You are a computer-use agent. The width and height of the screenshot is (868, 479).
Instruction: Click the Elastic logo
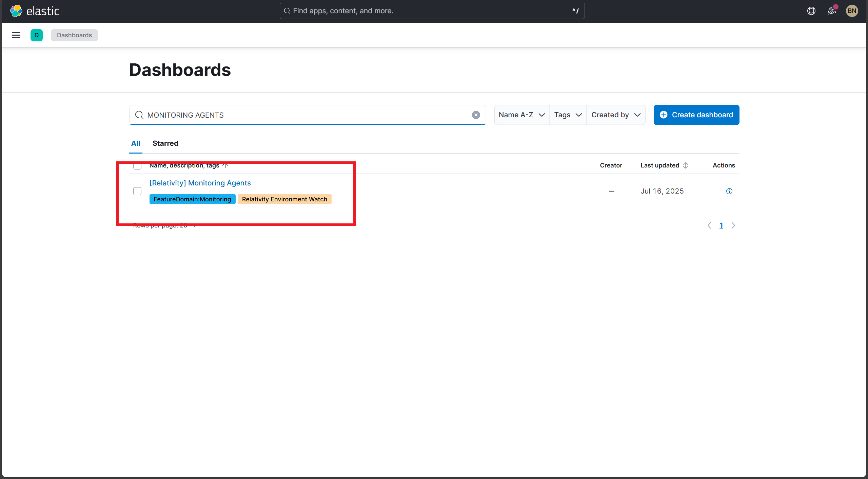click(34, 11)
